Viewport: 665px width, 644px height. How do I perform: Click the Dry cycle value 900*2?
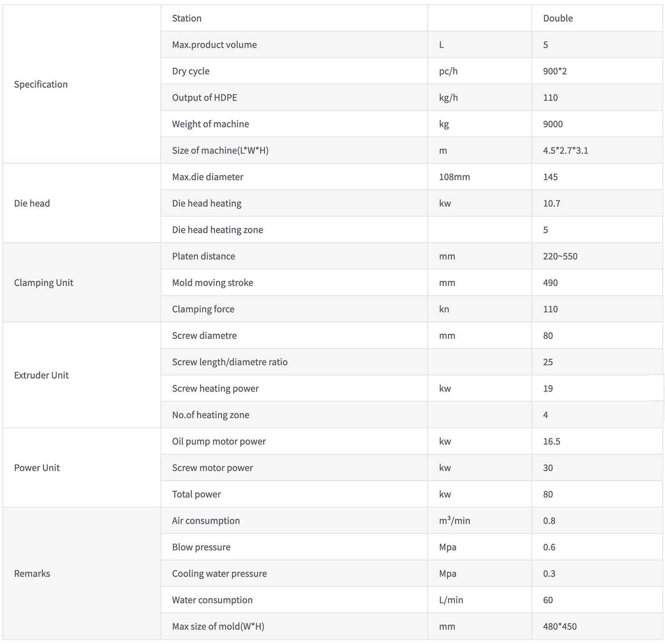tap(555, 71)
